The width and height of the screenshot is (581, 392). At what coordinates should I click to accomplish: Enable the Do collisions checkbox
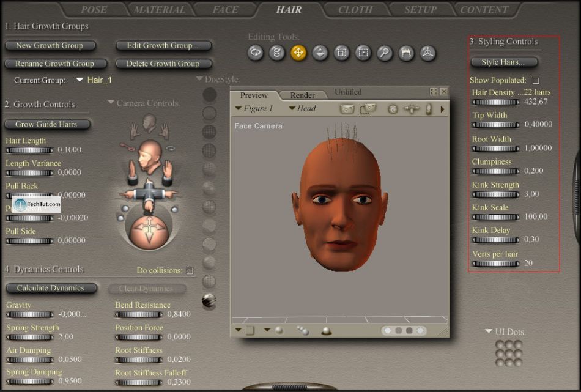point(190,271)
